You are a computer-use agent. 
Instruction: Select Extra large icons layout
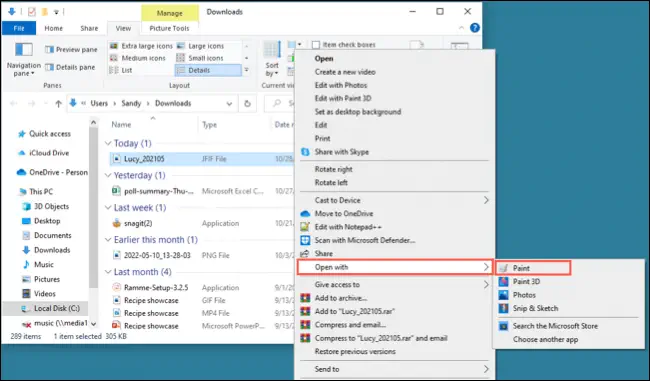(x=141, y=46)
